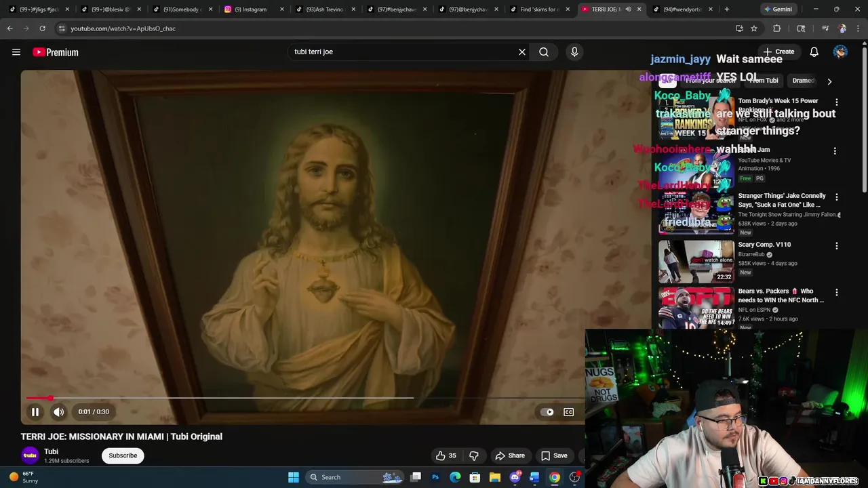Open Chrome media controls icon
The image size is (868, 488).
pyautogui.click(x=825, y=28)
